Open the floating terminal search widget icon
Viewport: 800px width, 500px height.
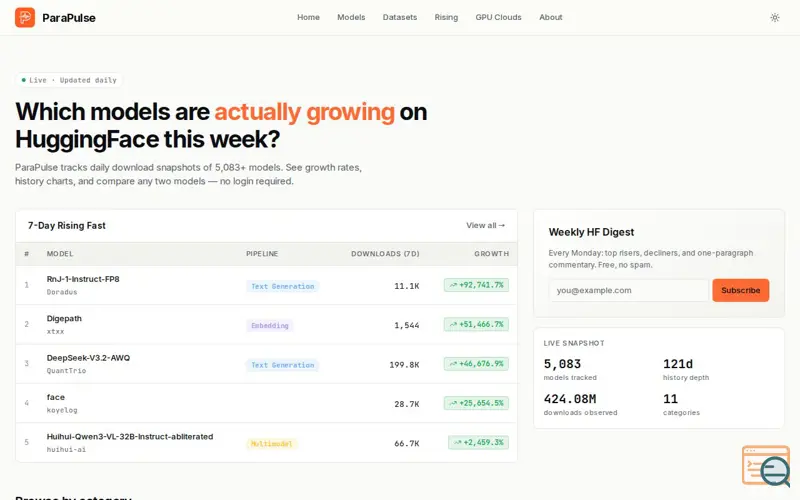click(x=766, y=466)
